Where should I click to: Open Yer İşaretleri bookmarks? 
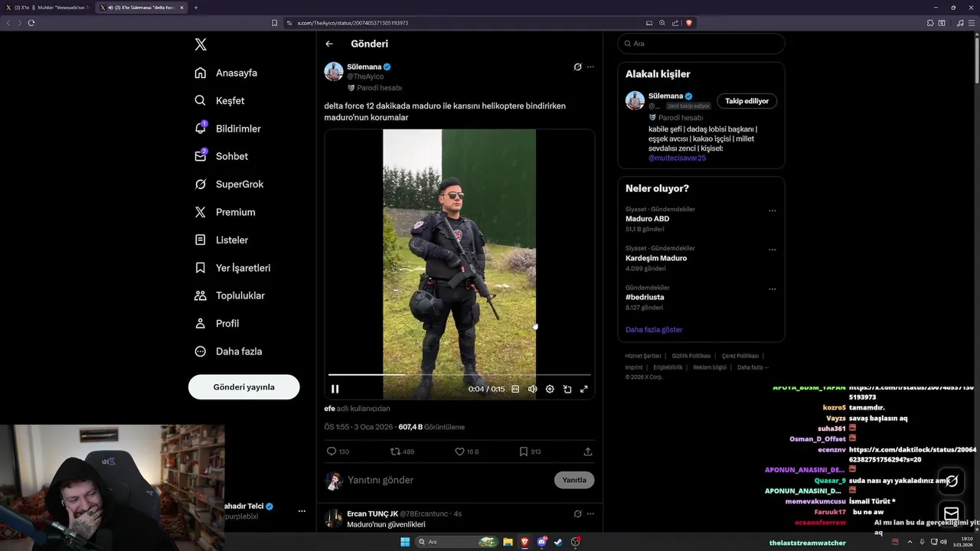(233, 268)
